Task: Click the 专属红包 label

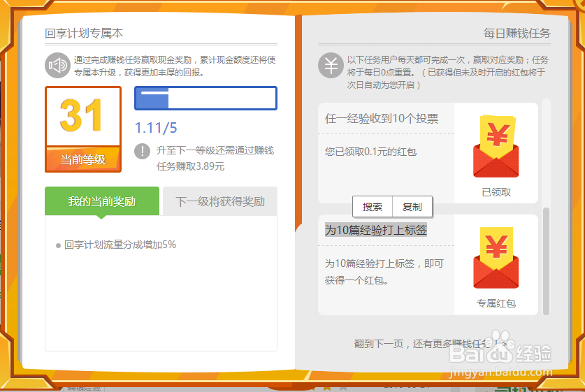Action: [496, 303]
